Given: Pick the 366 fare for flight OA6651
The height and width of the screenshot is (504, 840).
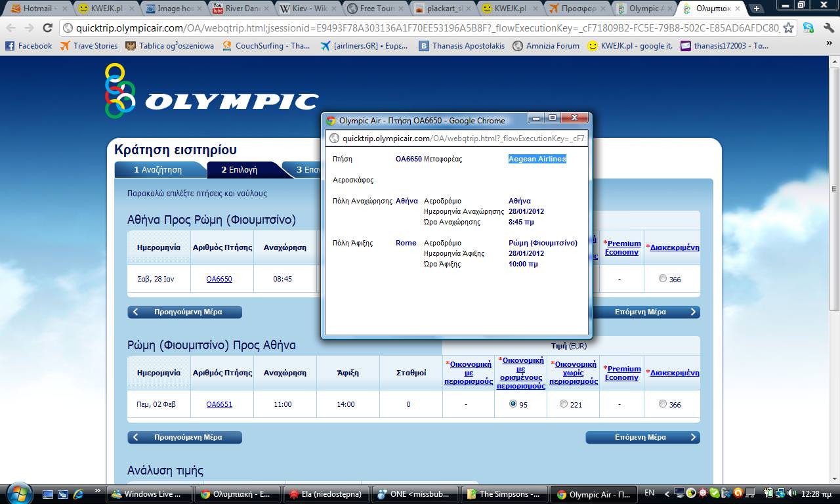Looking at the screenshot, I should click(x=663, y=404).
